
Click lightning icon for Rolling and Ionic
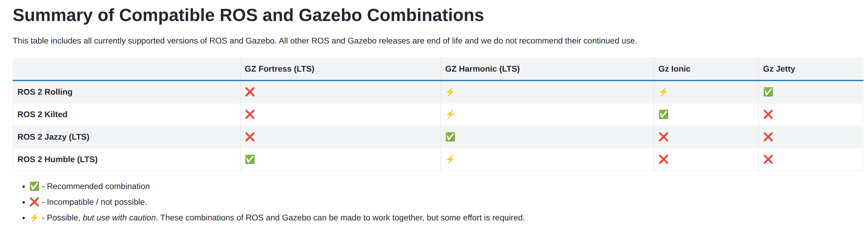tap(663, 92)
